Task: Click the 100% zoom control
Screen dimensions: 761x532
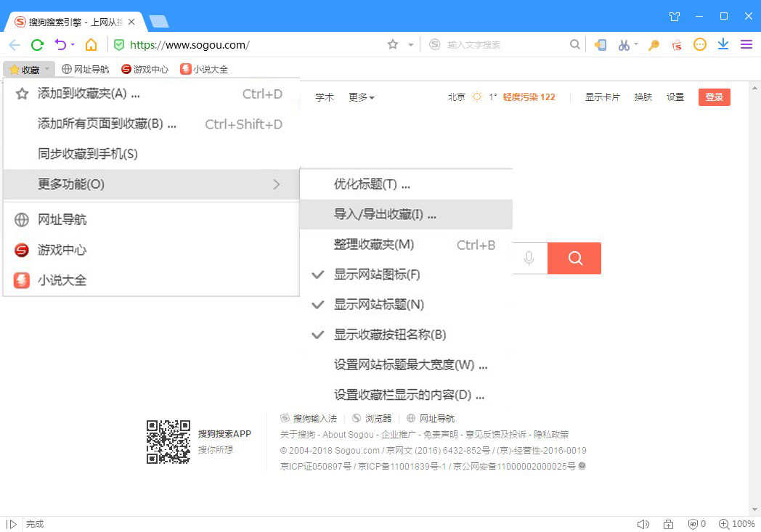Action: [x=737, y=524]
